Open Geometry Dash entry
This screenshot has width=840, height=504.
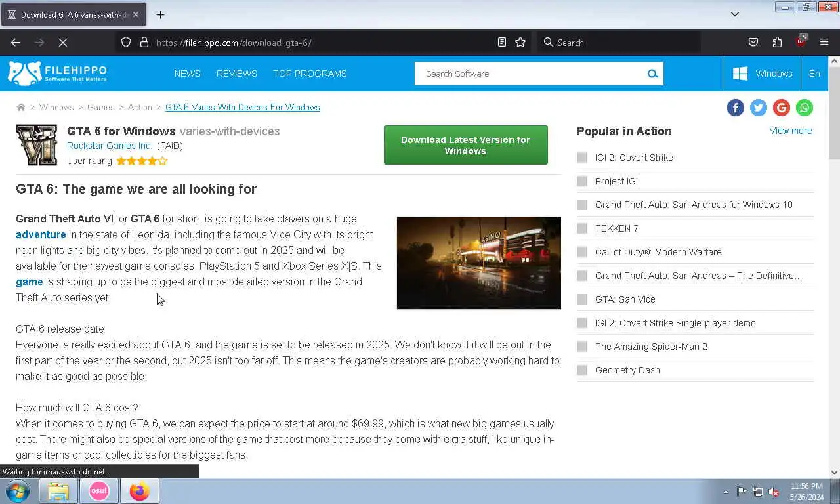click(x=627, y=370)
